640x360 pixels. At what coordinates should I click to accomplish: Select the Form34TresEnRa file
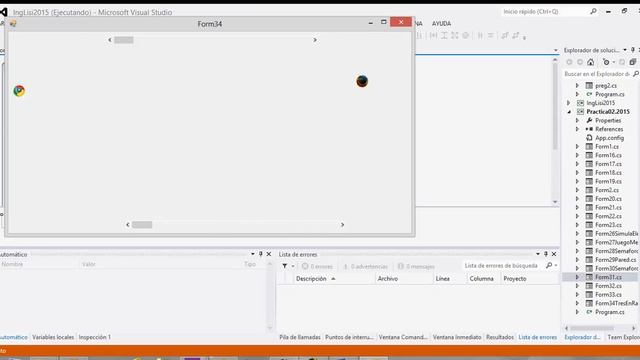(616, 303)
